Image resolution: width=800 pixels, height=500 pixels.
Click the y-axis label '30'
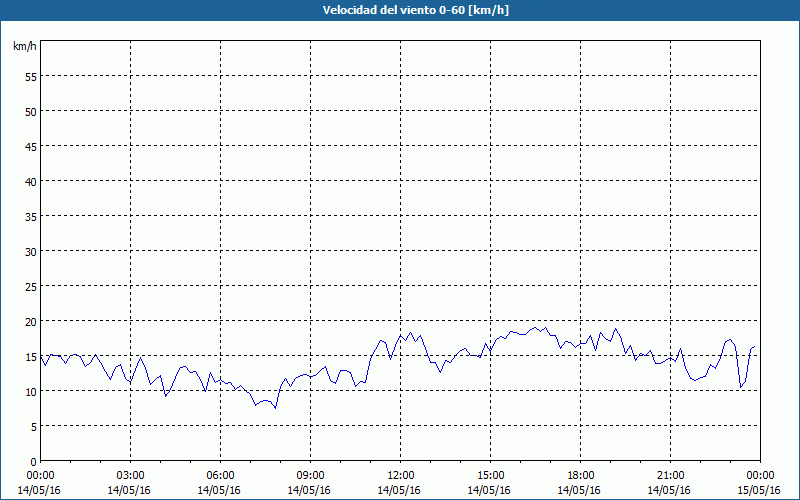(x=31, y=252)
